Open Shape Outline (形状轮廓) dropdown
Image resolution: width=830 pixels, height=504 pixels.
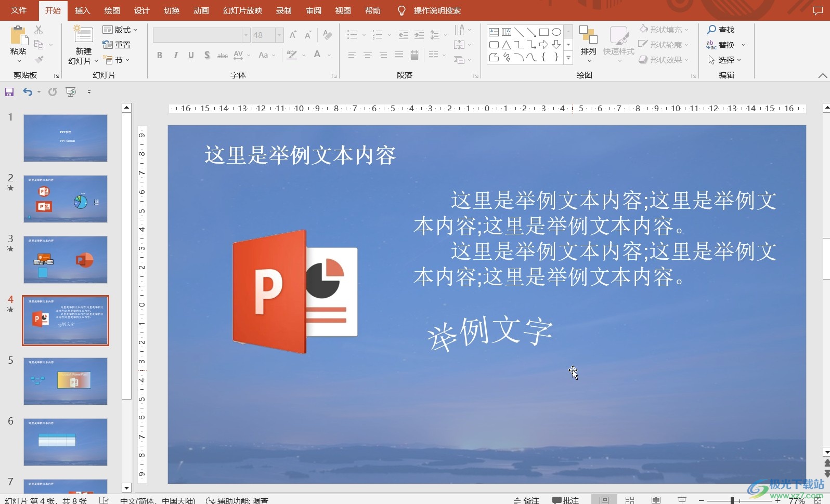coord(664,45)
